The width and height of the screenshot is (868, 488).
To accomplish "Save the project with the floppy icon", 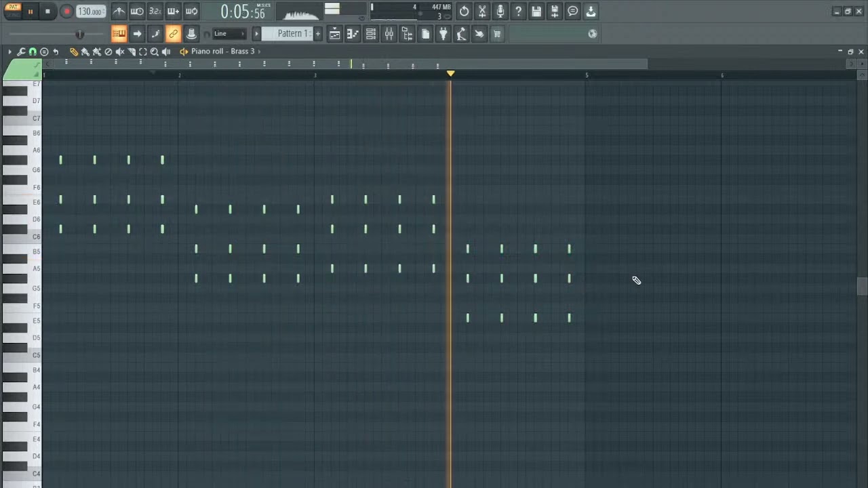I will (536, 12).
